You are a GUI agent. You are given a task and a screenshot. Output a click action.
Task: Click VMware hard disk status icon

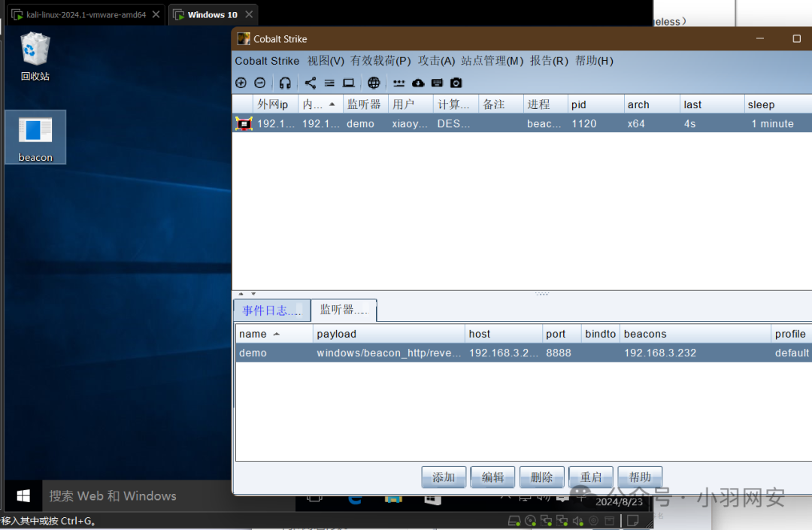(x=514, y=521)
